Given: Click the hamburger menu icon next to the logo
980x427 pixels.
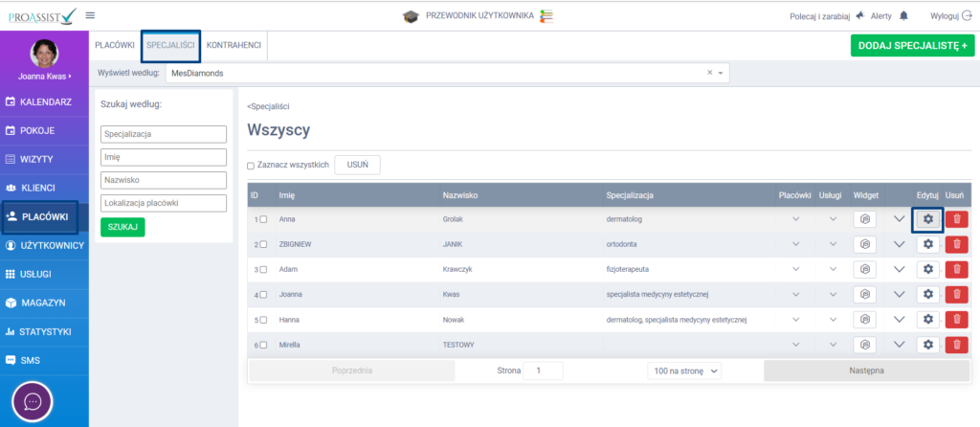Looking at the screenshot, I should tap(90, 15).
